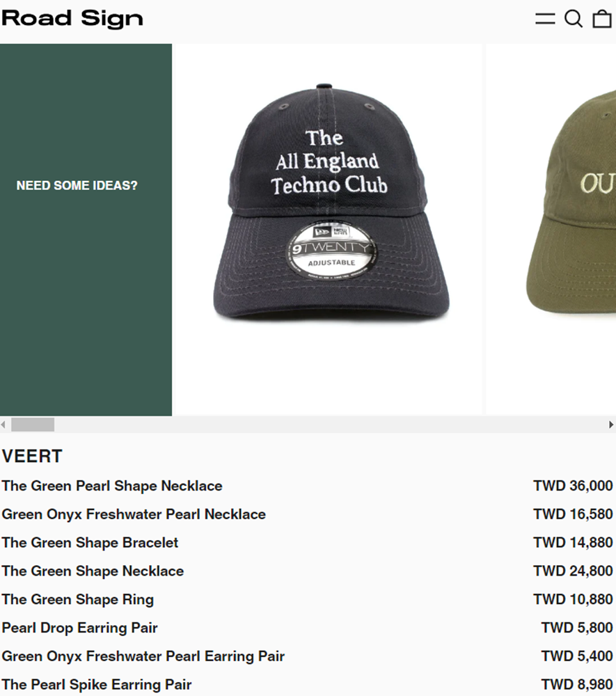The image size is (616, 696).
Task: Select Green Onyx Freshwater Pearl Earring Pair
Action: [x=143, y=656]
